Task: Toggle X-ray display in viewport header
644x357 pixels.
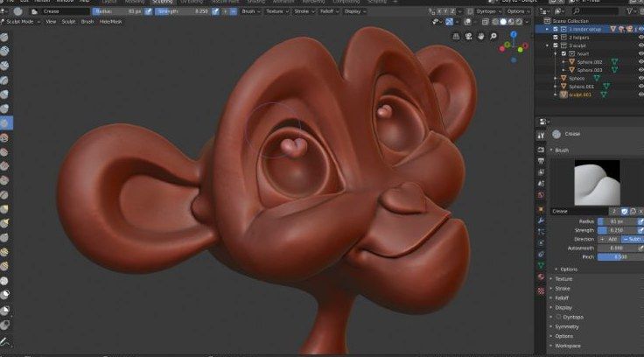Action: tap(485, 22)
